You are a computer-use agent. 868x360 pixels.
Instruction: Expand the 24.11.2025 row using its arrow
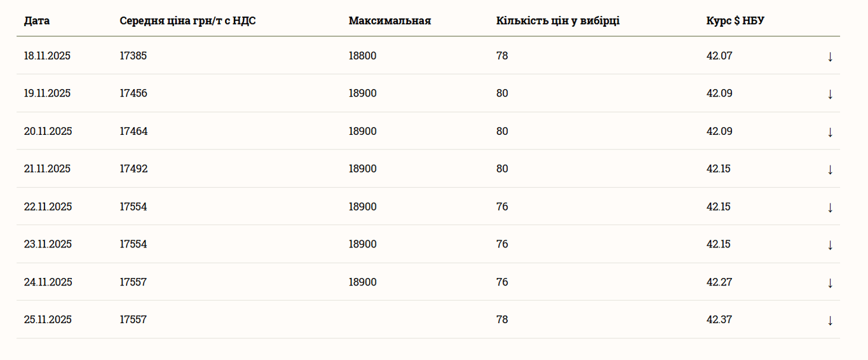pyautogui.click(x=830, y=283)
